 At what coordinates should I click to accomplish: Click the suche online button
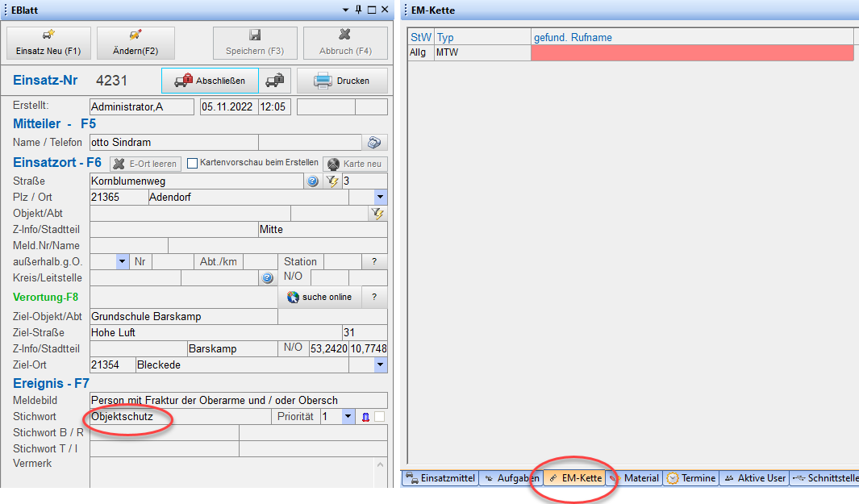320,297
